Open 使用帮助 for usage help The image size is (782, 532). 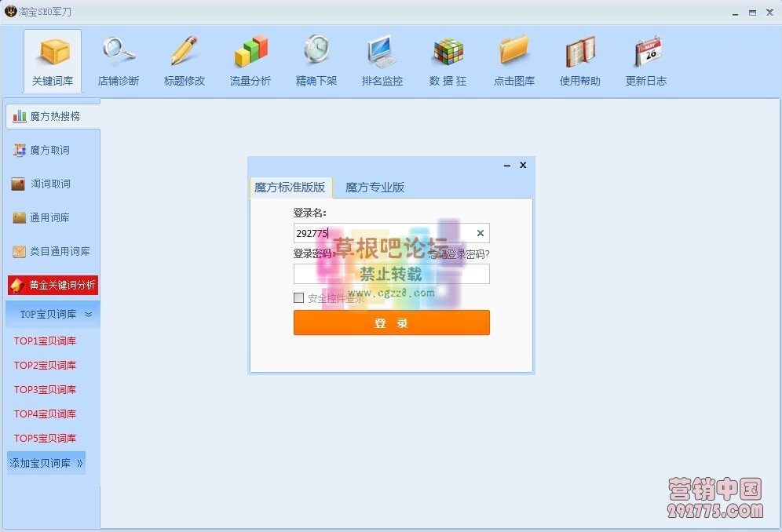click(579, 60)
